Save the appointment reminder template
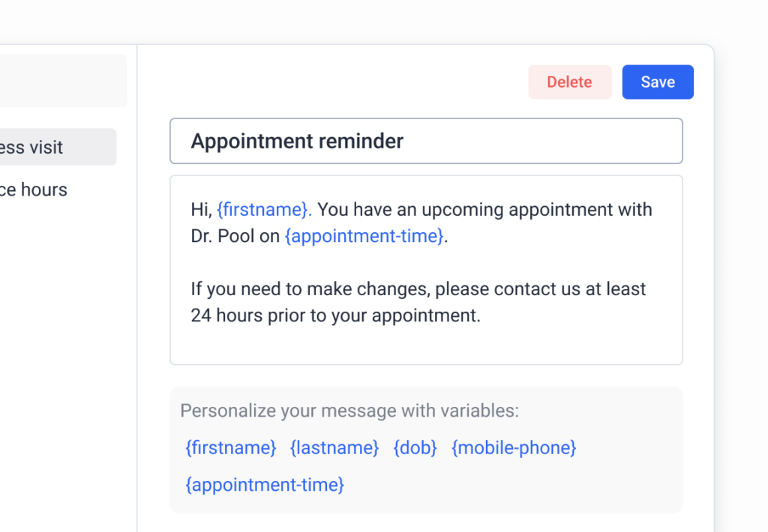Screen dimensions: 768x532 tap(658, 82)
